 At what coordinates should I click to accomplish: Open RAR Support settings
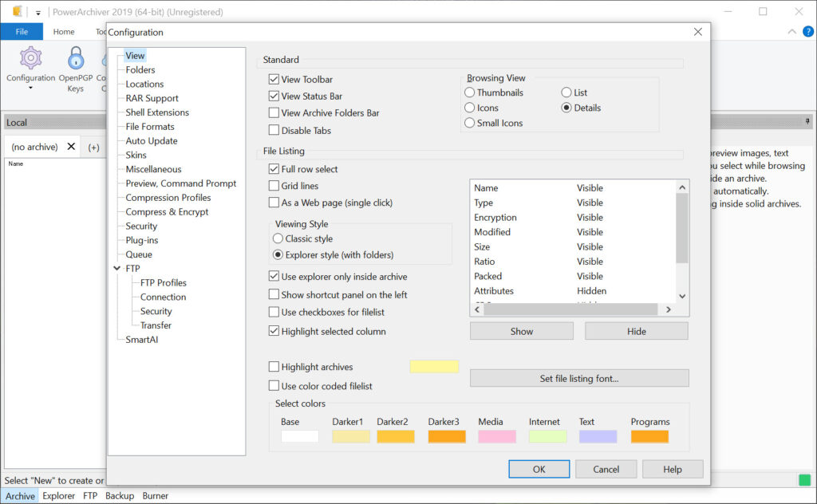tap(152, 98)
